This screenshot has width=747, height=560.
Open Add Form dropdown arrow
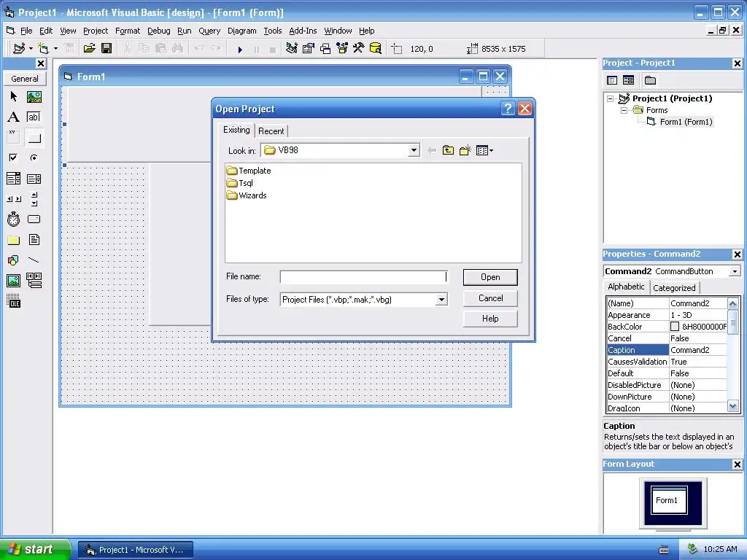[x=55, y=49]
